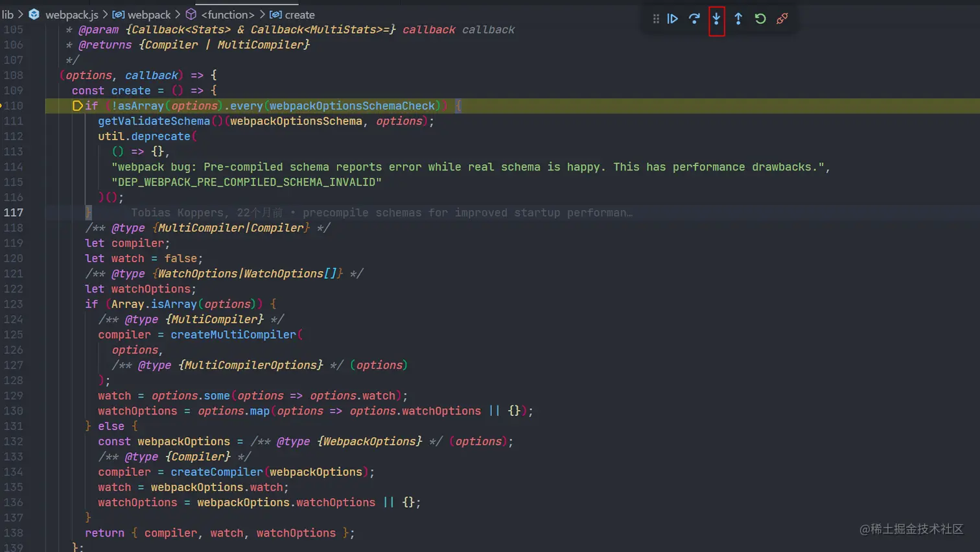980x552 pixels.
Task: Disconnect the debugger with the plug icon
Action: coord(782,19)
